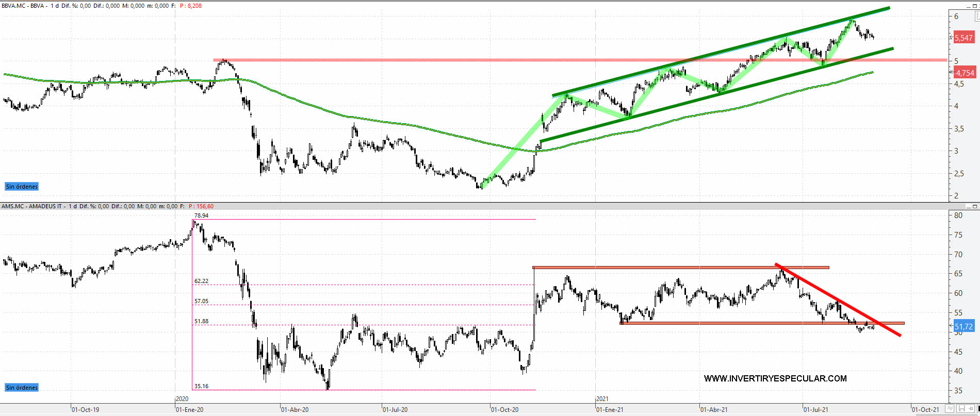The height and width of the screenshot is (416, 980).
Task: Click the pink horizontal resistance line near 5
Action: tap(413, 60)
